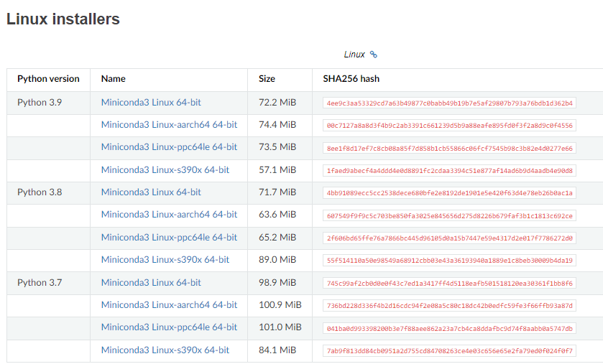Download Miniconda3 Linux-ppc64le 64-bit, 101.0 MiB row

tap(169, 327)
